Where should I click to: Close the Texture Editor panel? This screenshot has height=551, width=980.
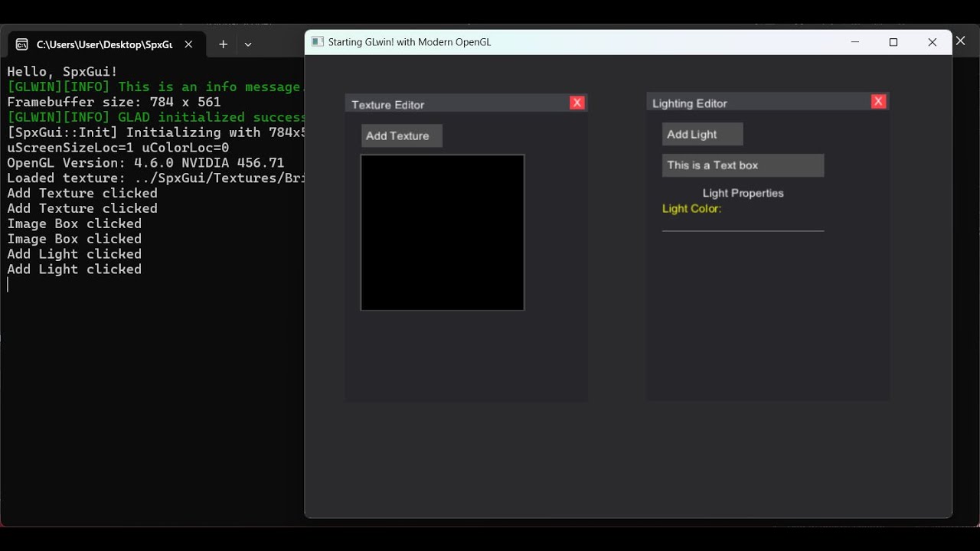pos(577,103)
